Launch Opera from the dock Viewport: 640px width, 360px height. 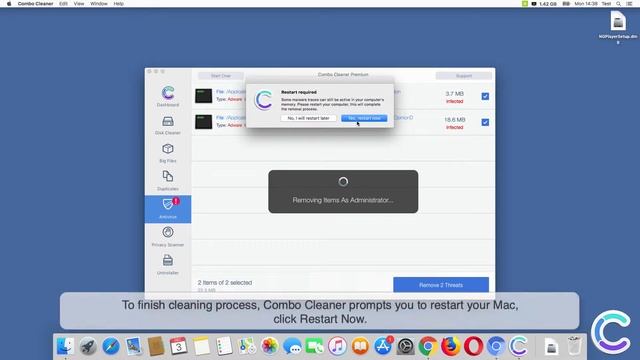[473, 346]
